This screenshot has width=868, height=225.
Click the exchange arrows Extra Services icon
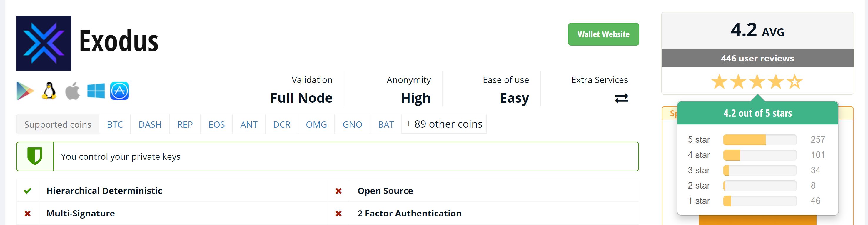pyautogui.click(x=621, y=98)
